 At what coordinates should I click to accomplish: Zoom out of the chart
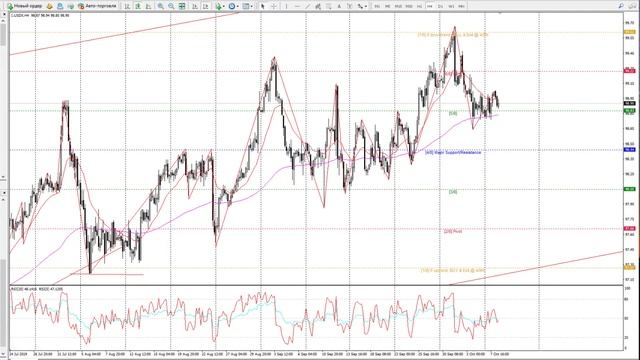click(x=171, y=6)
